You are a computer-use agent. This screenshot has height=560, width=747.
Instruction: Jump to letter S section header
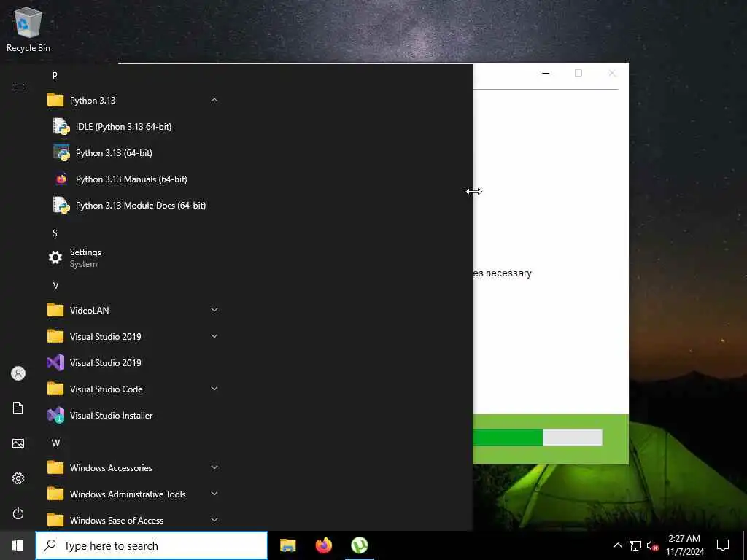click(55, 233)
